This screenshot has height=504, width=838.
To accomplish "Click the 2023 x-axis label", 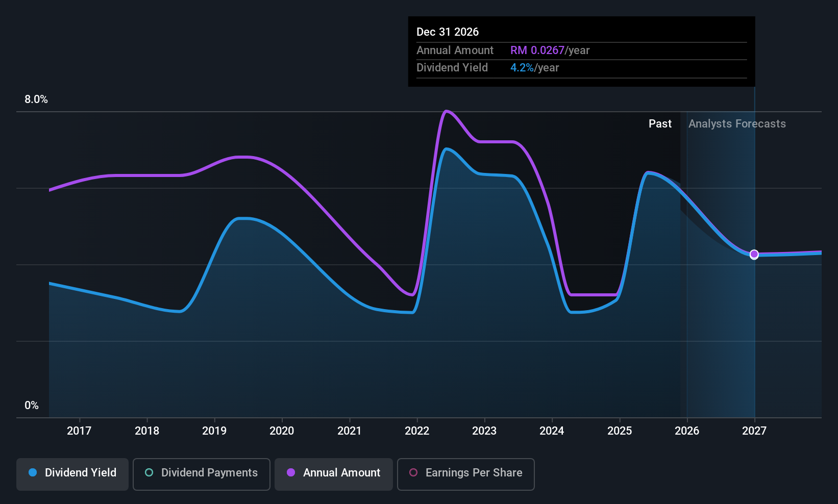I will click(x=484, y=431).
